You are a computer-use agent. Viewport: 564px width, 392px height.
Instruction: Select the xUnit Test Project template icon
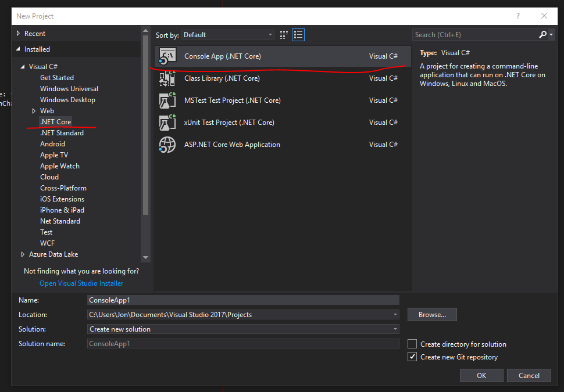(167, 123)
